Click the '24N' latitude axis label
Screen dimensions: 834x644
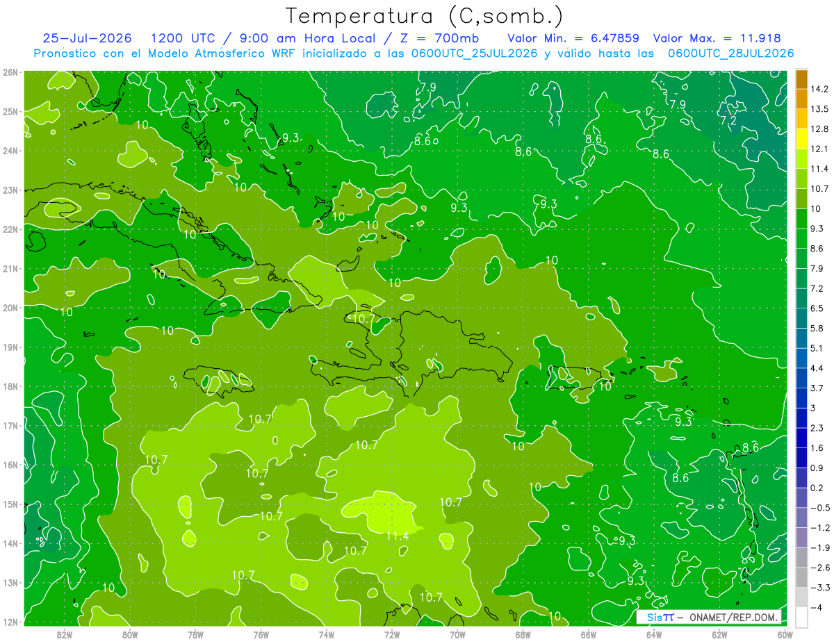[x=10, y=151]
